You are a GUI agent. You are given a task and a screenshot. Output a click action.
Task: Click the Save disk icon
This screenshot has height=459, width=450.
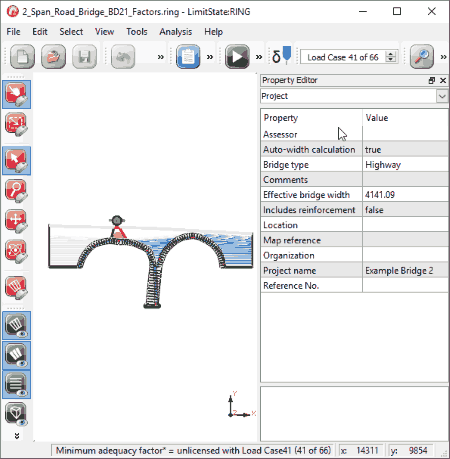pyautogui.click(x=84, y=57)
